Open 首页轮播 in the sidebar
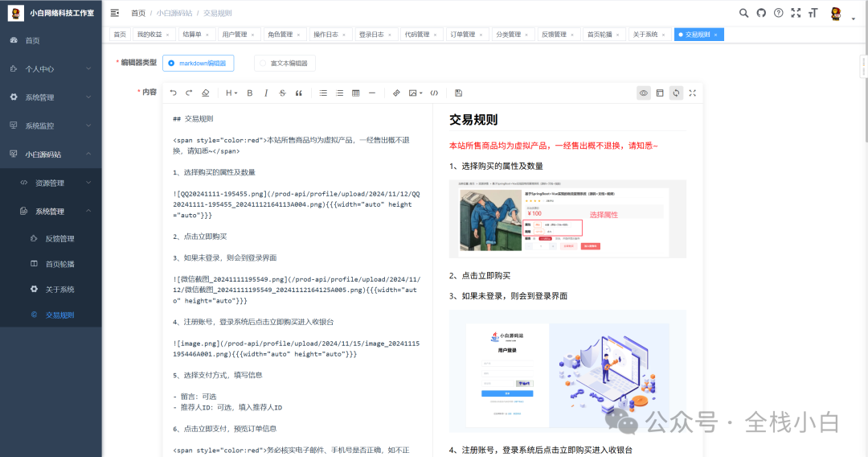Image resolution: width=868 pixels, height=457 pixels. point(51,264)
